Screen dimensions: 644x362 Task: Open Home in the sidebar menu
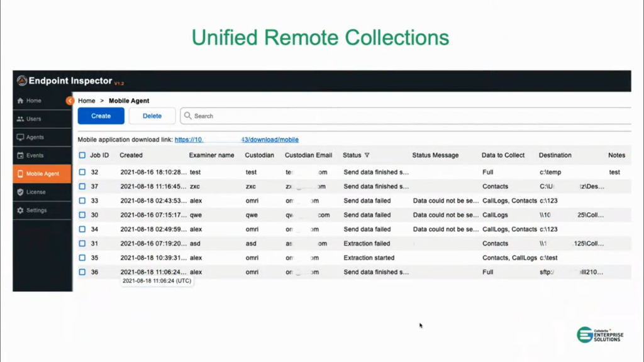click(42, 101)
